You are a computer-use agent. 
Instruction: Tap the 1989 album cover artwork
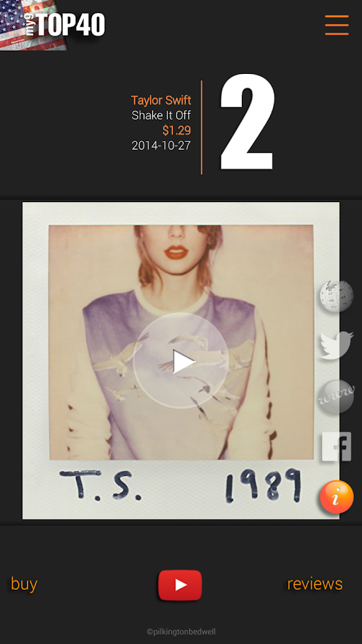(181, 361)
